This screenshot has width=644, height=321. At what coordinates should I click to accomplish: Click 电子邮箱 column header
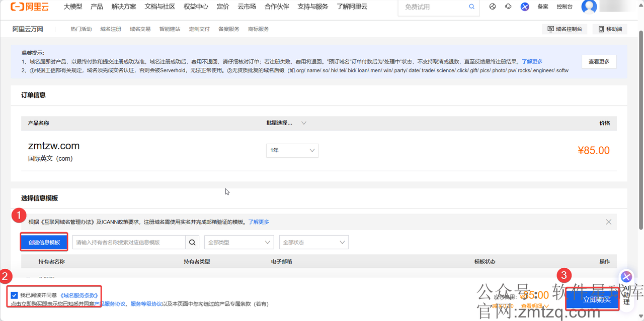click(281, 261)
